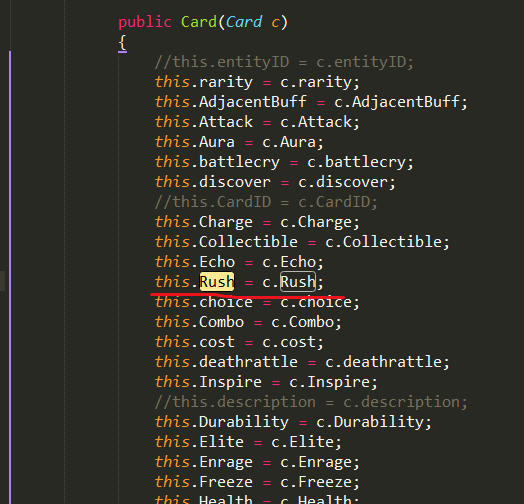Click the Aura property assignment
The image size is (524, 504).
[x=239, y=142]
